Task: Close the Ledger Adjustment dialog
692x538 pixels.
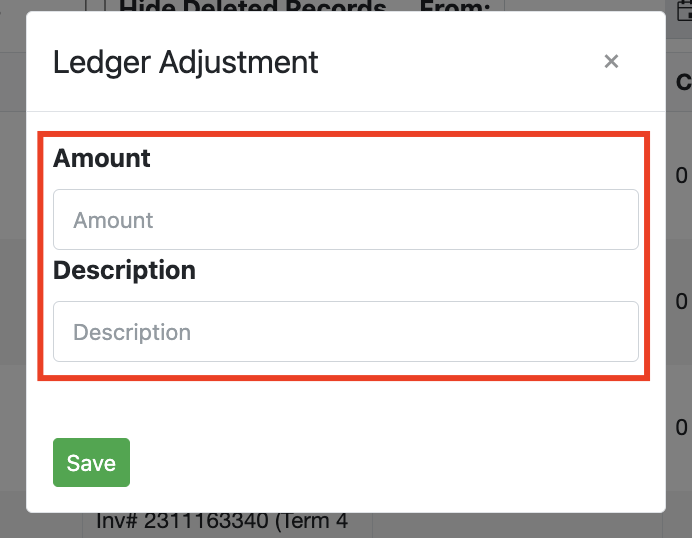Action: click(611, 62)
